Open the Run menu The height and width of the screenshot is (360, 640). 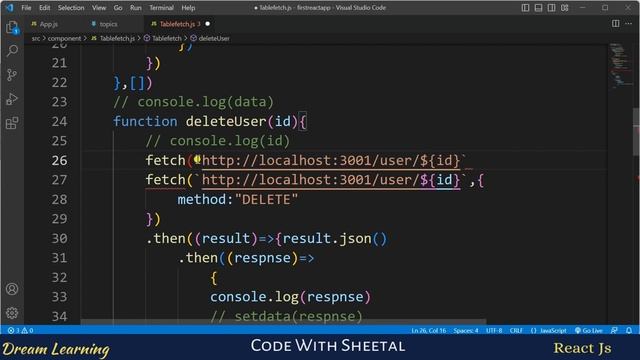point(136,8)
